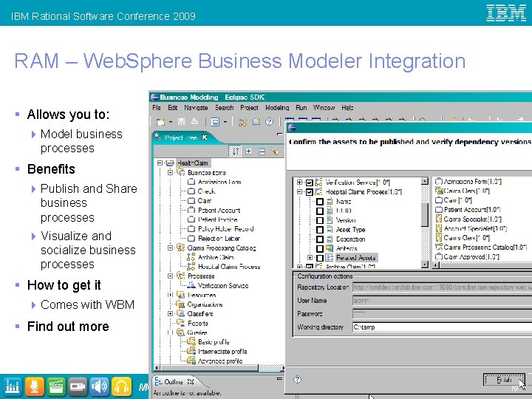Click the Verification Service icon in project tree
532x399 pixels.
(x=191, y=285)
